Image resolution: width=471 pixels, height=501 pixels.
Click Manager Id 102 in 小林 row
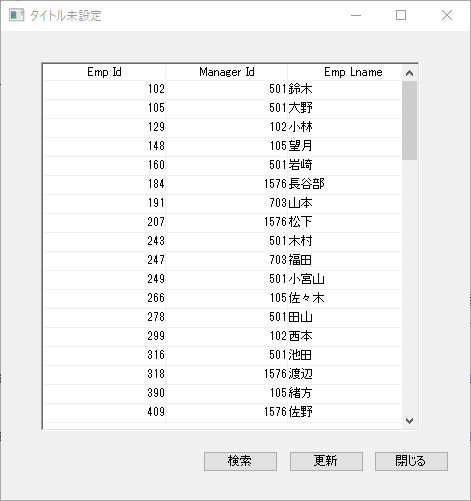point(227,127)
